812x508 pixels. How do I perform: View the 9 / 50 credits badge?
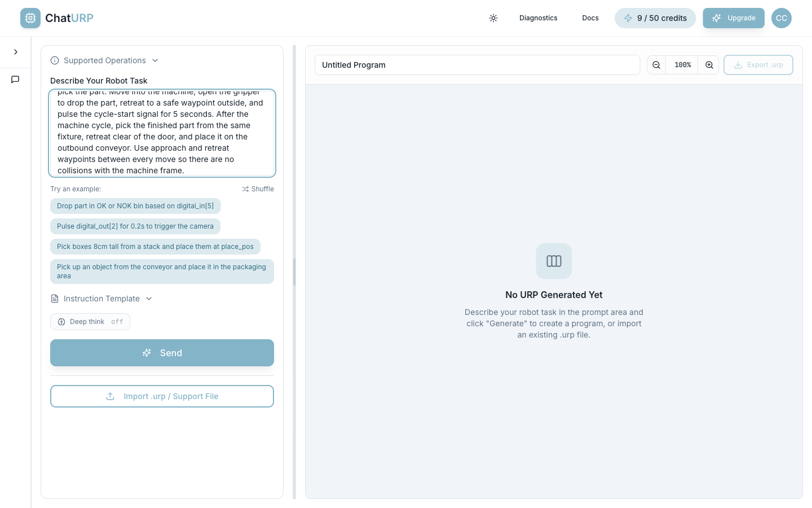click(655, 18)
